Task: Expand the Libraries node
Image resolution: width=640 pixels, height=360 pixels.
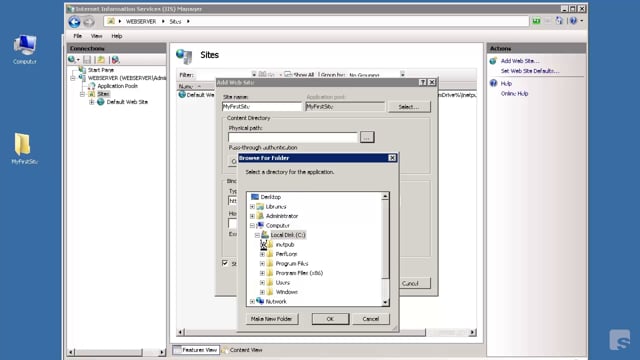Action: (252, 207)
